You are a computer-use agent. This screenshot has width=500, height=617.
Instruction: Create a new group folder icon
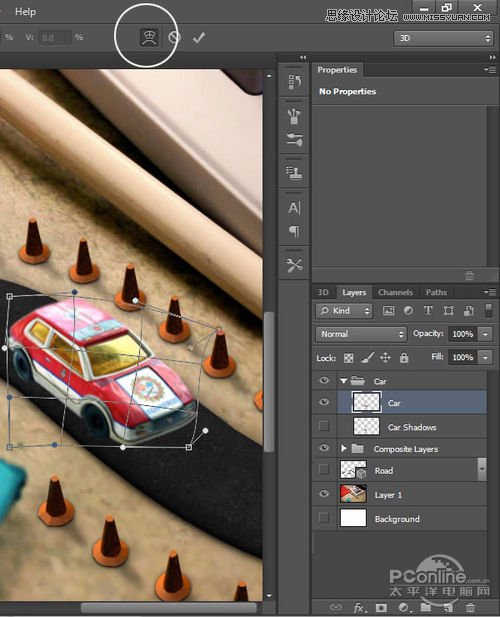(426, 608)
